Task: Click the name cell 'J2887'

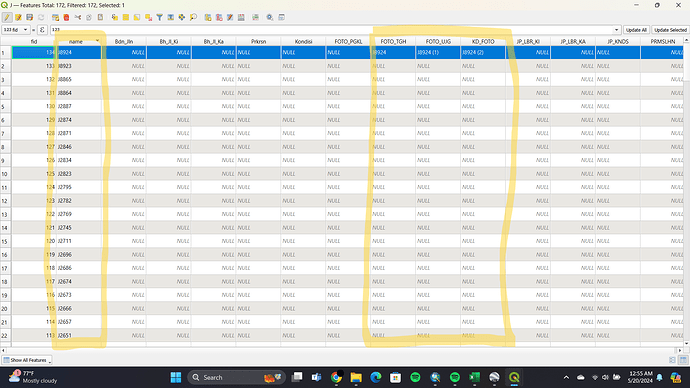Action: click(79, 106)
